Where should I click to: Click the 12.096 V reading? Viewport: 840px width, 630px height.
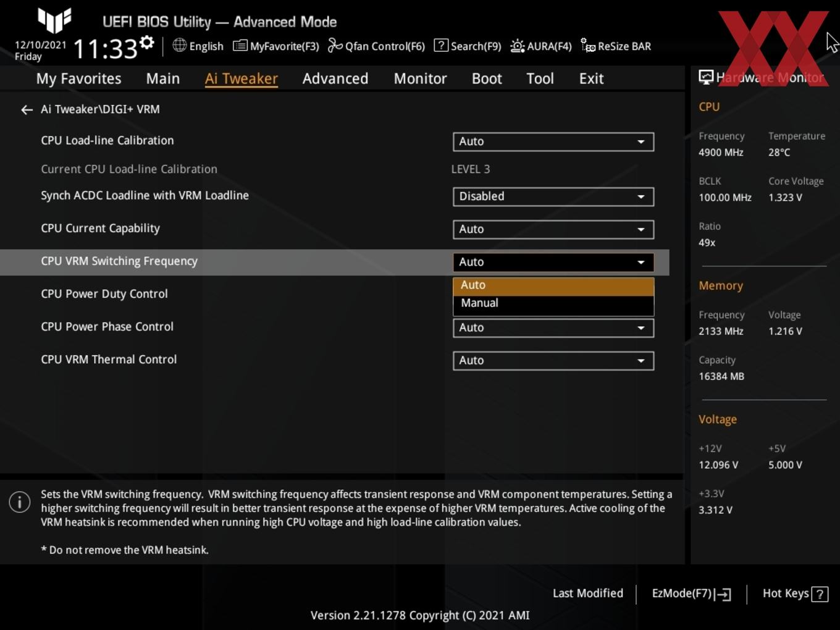pos(718,465)
